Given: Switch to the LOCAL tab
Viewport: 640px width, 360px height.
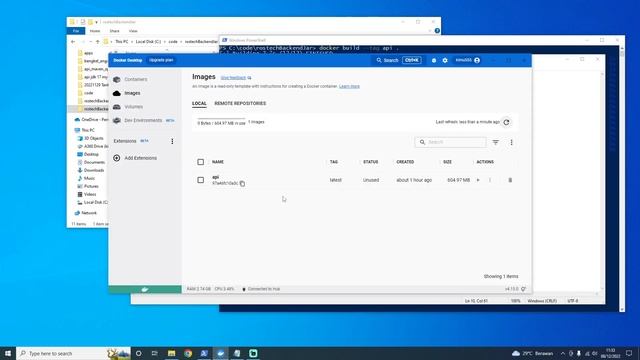Looking at the screenshot, I should click(199, 103).
